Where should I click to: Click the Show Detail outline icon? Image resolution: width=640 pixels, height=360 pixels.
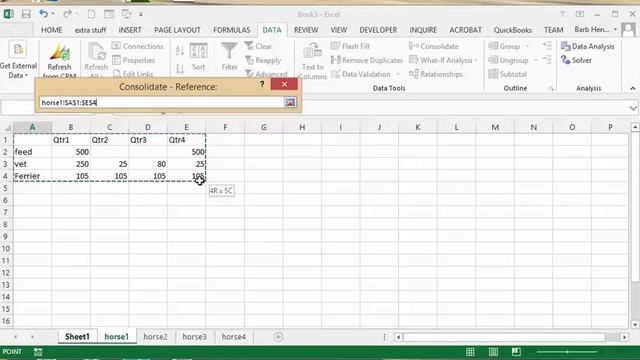547,46
